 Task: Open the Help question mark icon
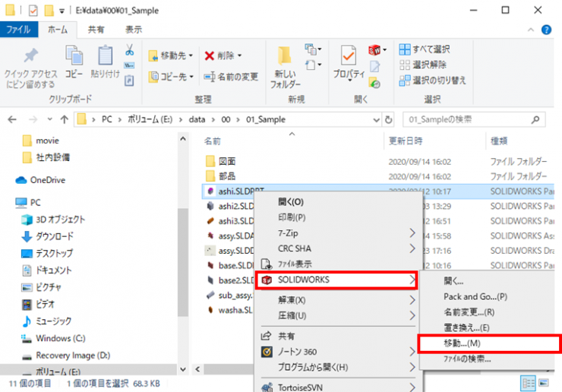point(546,30)
